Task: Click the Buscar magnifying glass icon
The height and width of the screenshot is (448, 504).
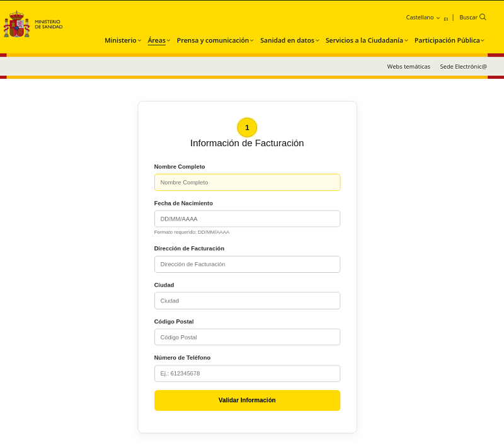Action: click(x=483, y=18)
